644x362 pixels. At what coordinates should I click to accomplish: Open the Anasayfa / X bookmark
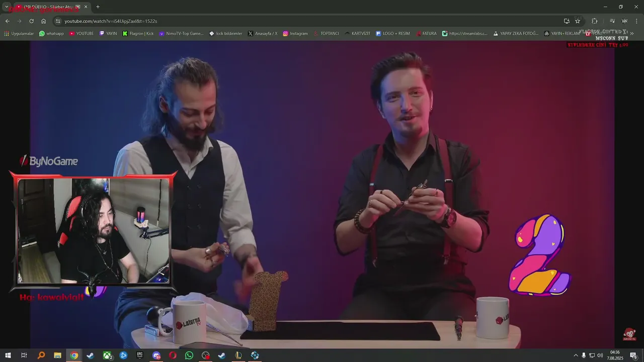point(263,34)
